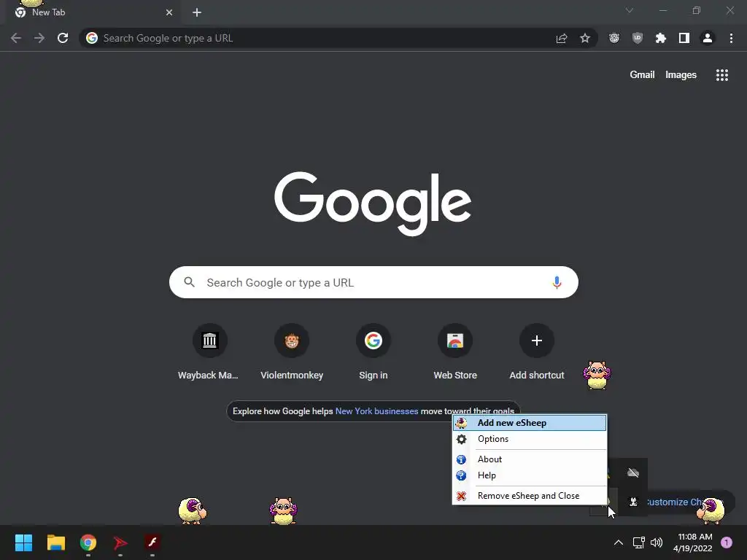Click the disabled cloud icon in tray overflow
The image size is (747, 560).
[633, 472]
